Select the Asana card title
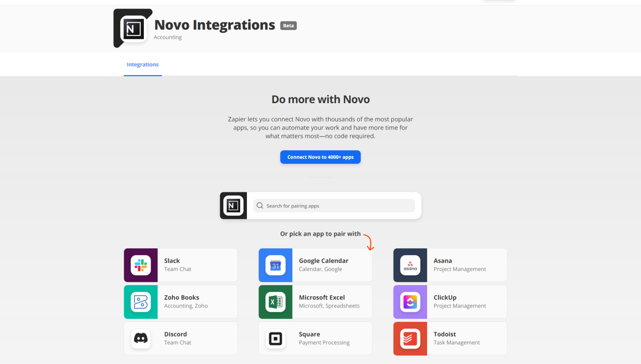641x364 pixels. 443,261
